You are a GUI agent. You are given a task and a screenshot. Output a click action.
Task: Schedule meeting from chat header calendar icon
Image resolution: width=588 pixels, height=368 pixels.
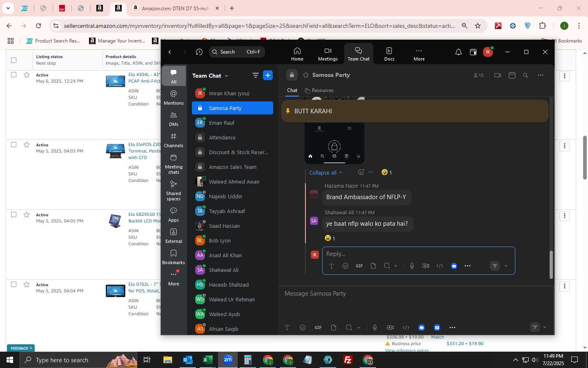[512, 75]
